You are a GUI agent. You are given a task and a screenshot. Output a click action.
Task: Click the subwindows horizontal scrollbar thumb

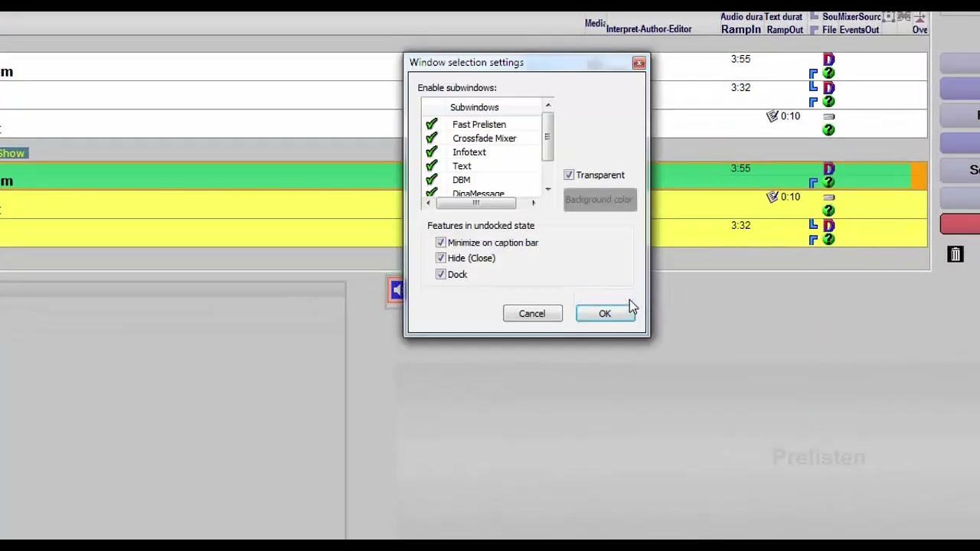coord(475,203)
